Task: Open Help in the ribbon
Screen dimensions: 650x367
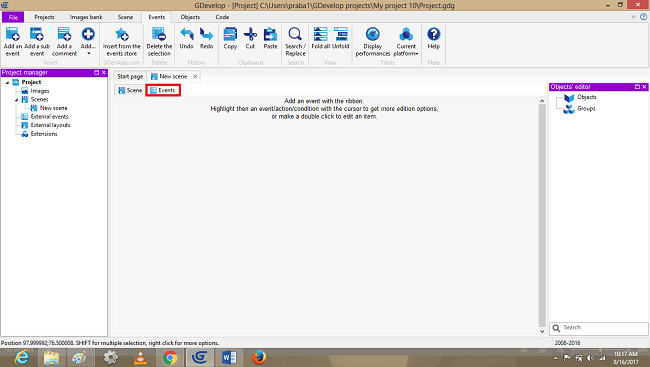Action: pyautogui.click(x=434, y=38)
